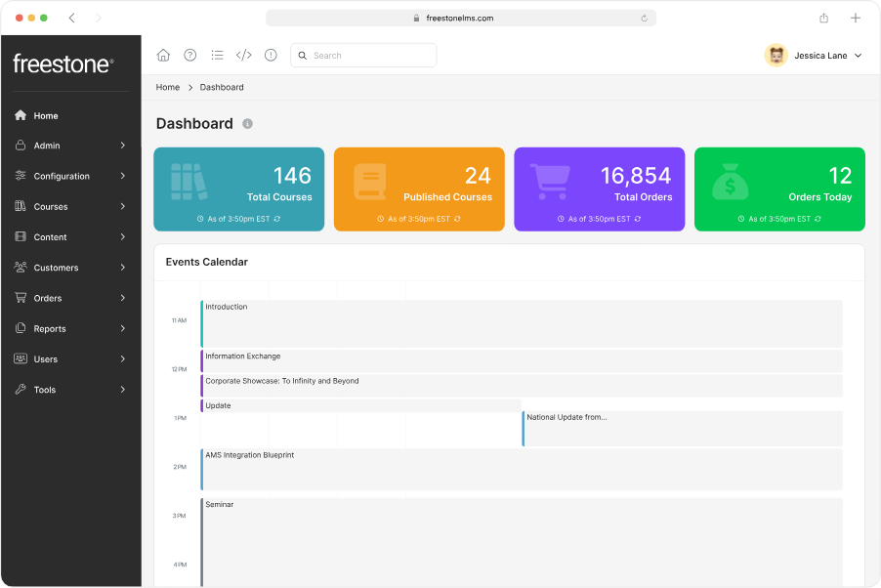The image size is (881, 588).
Task: Open the Total Orders purple card
Action: click(599, 189)
